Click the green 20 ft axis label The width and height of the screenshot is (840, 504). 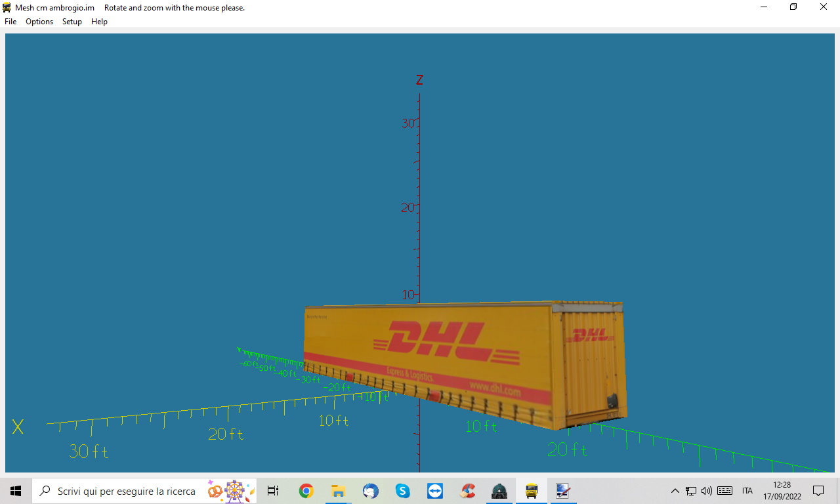[568, 450]
